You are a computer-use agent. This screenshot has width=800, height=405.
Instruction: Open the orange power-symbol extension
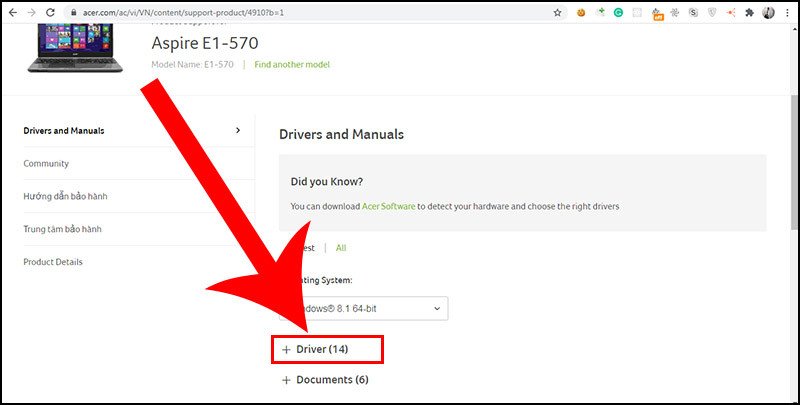tap(581, 13)
